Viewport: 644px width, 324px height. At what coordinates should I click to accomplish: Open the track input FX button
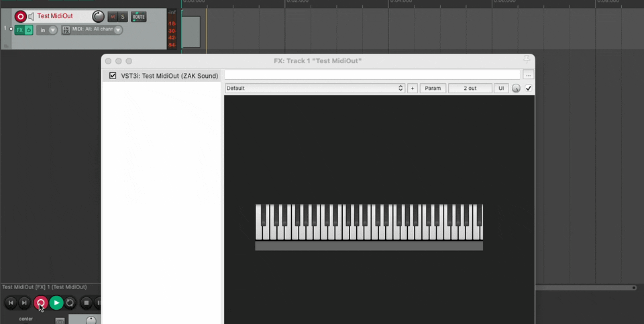pos(66,30)
